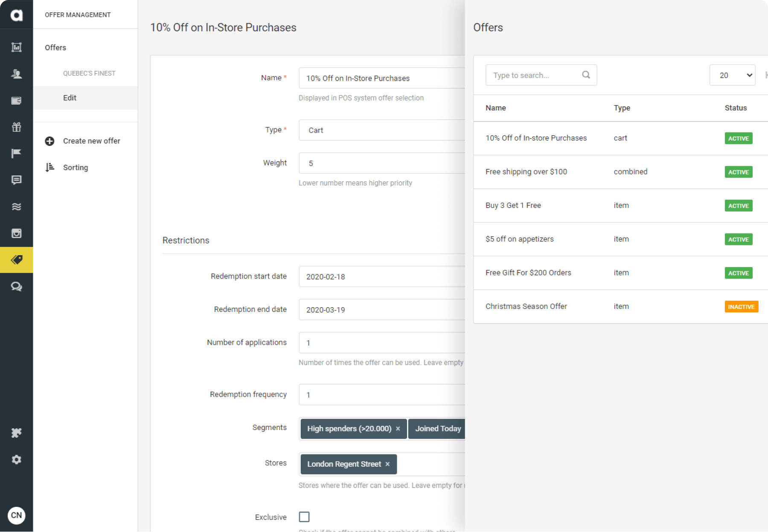Click the sorting icon beside Sorting
The image size is (768, 532).
pyautogui.click(x=50, y=167)
